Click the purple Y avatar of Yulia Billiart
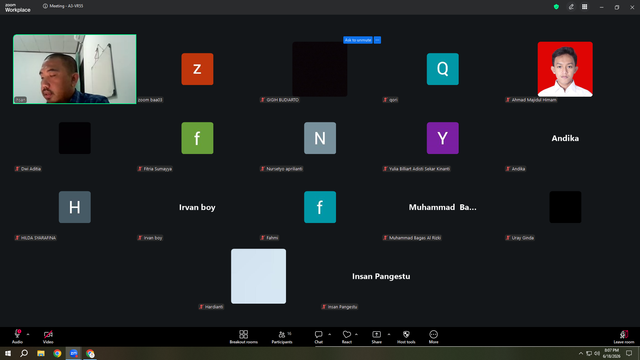Viewport: 640px width, 360px height. pyautogui.click(x=442, y=138)
